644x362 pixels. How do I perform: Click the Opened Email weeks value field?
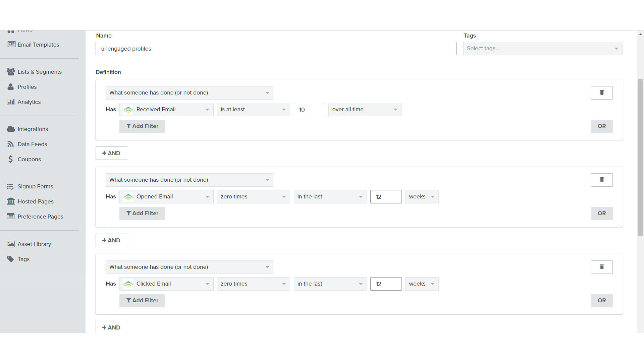[386, 197]
